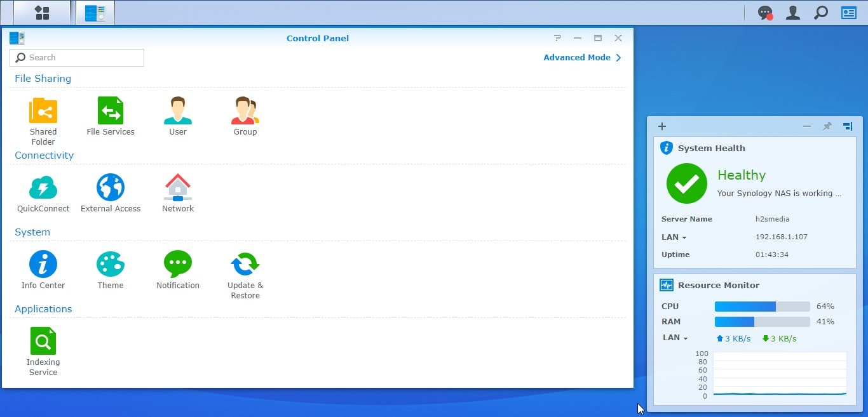Open the user account options icon

coord(793,13)
